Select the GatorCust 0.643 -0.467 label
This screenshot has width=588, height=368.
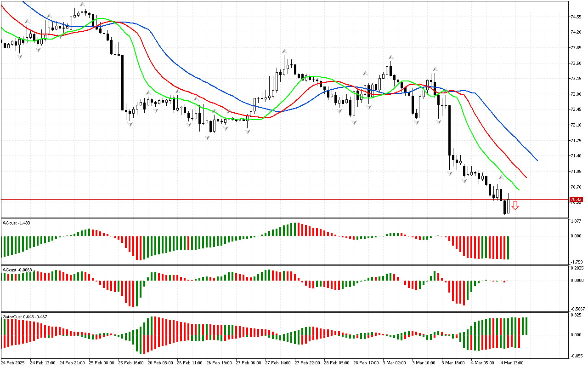point(24,316)
